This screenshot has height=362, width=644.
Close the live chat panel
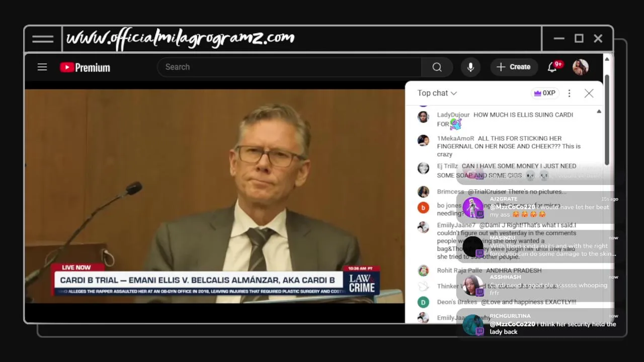tap(589, 93)
